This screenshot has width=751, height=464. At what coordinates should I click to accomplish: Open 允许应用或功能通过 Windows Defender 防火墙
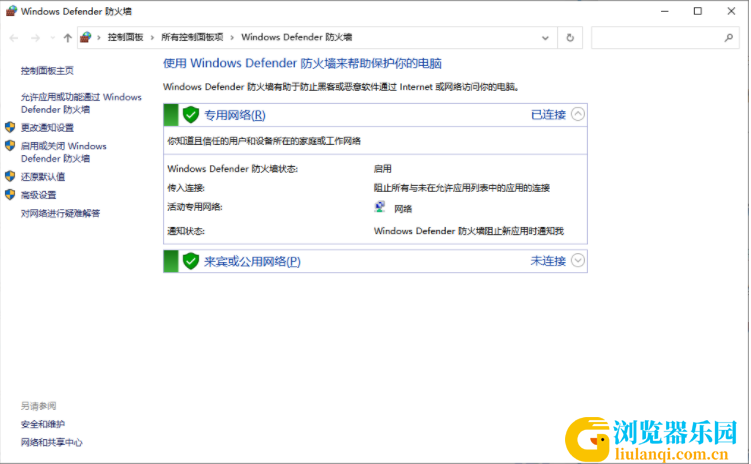pos(81,103)
